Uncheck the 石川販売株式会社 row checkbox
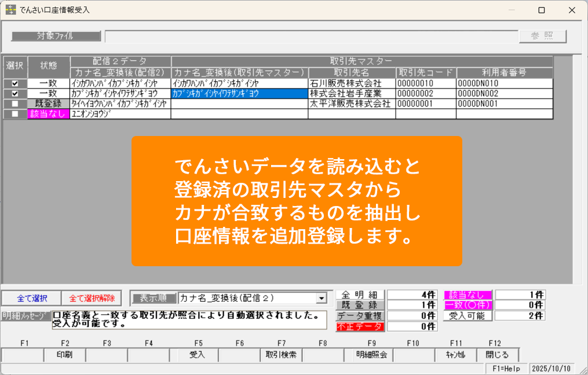Screen dimensions: 588x375 click(15, 83)
